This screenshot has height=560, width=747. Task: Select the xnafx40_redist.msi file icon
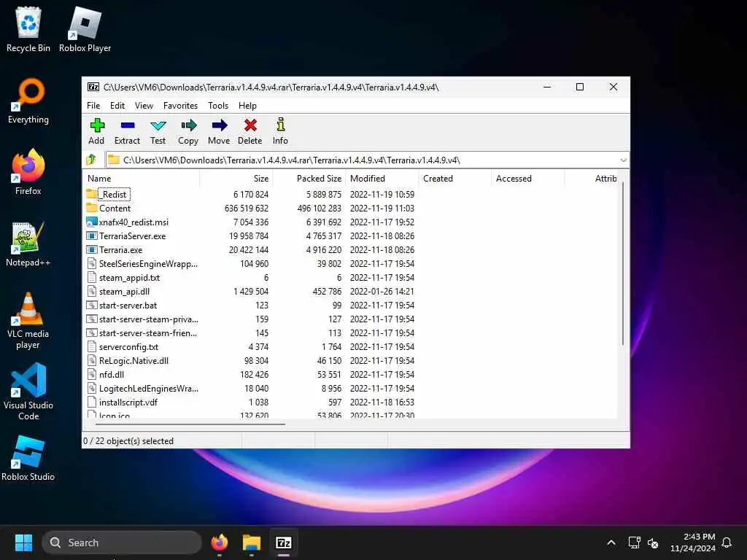coord(91,222)
